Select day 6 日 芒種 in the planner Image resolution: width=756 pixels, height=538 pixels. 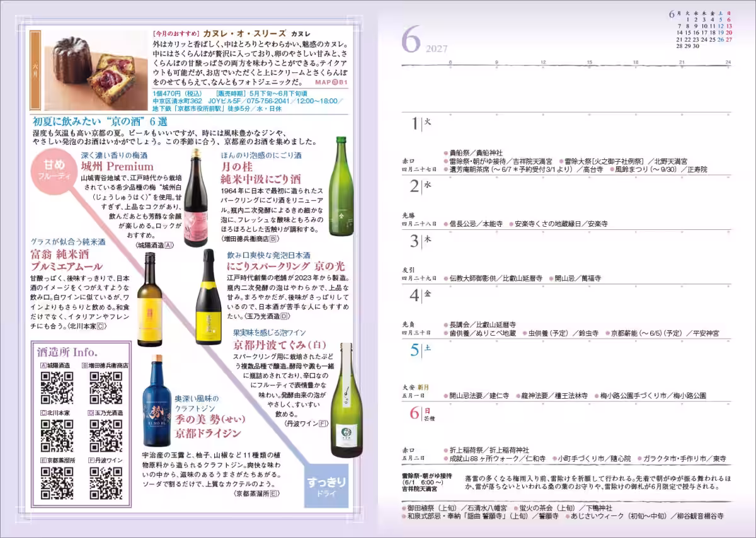[423, 413]
